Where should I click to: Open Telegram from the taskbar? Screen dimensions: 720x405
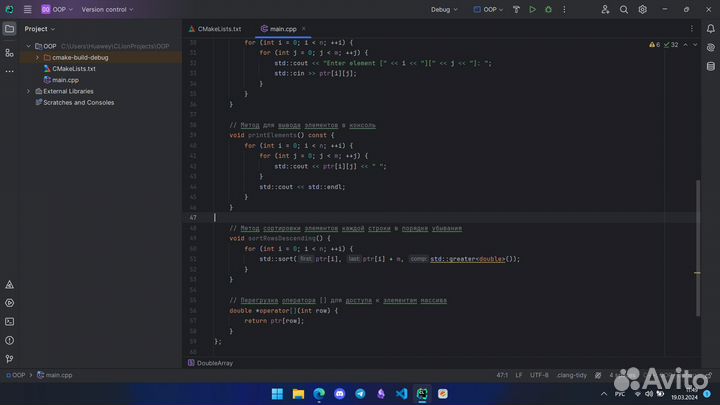pyautogui.click(x=360, y=394)
